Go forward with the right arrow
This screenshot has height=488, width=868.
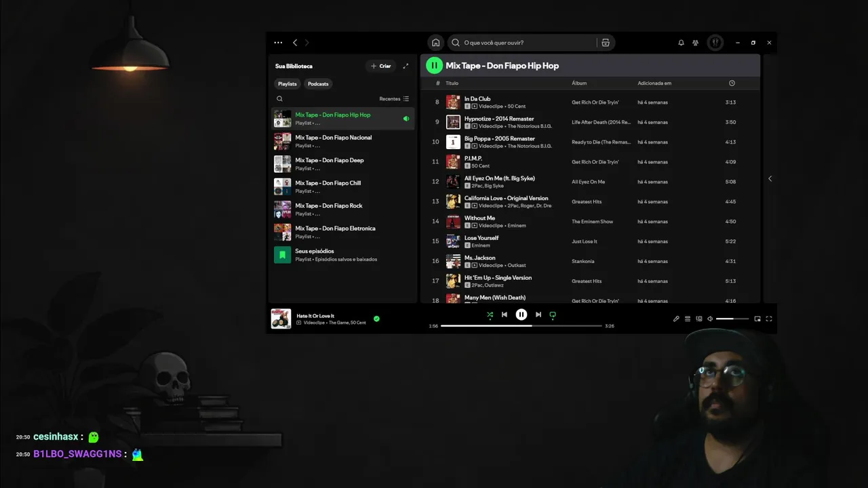pyautogui.click(x=307, y=43)
